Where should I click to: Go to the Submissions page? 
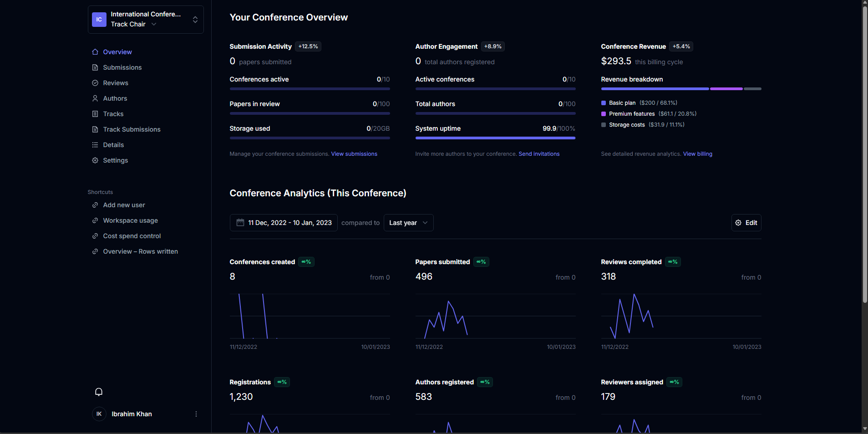(122, 67)
